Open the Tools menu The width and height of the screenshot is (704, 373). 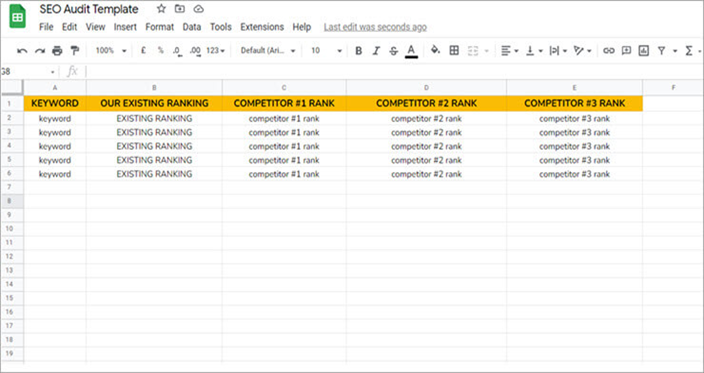pos(221,27)
